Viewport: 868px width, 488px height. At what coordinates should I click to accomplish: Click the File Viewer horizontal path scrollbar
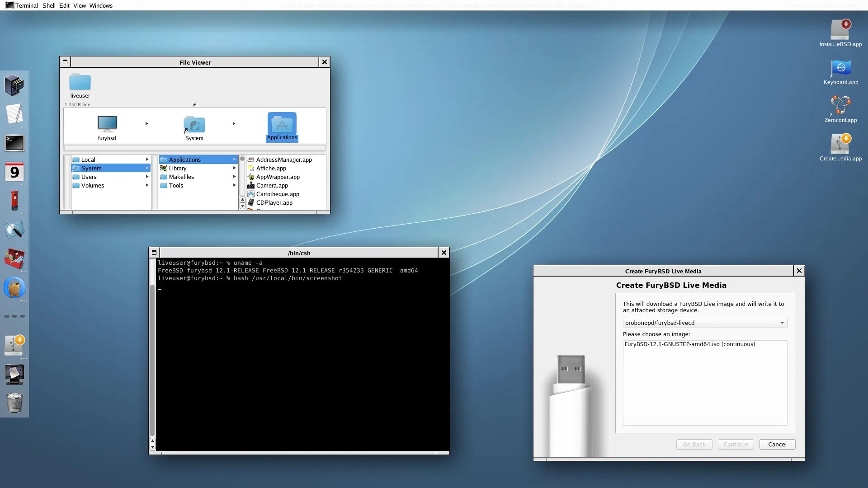194,148
